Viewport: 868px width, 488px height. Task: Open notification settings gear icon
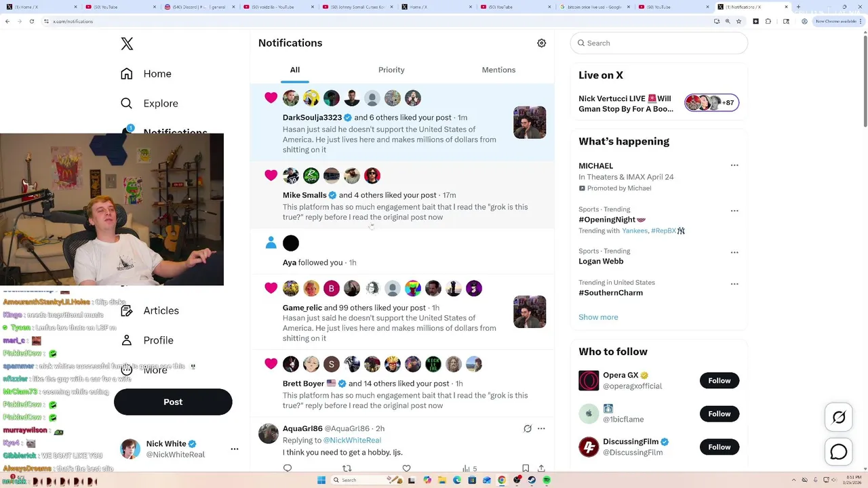541,43
